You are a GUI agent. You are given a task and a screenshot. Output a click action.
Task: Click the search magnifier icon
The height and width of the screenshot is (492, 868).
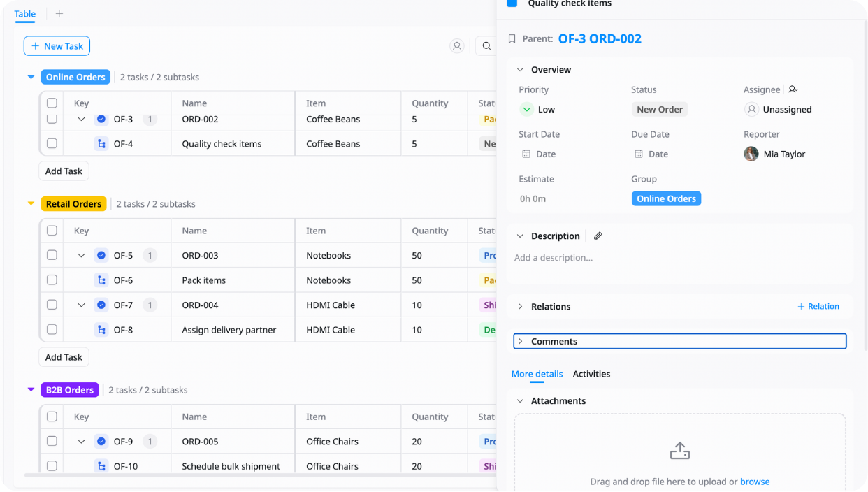487,46
